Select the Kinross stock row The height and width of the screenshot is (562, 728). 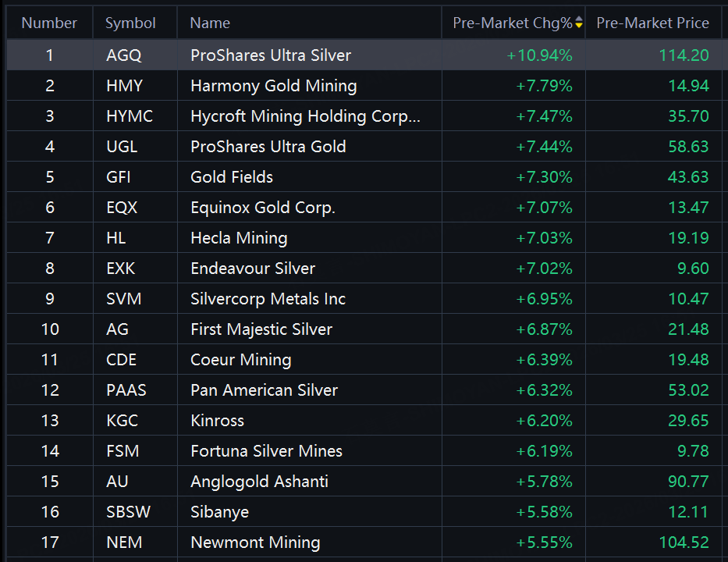click(217, 421)
